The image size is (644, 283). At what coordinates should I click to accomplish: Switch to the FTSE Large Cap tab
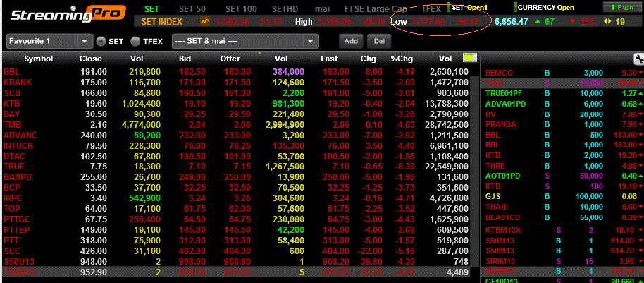[x=376, y=8]
